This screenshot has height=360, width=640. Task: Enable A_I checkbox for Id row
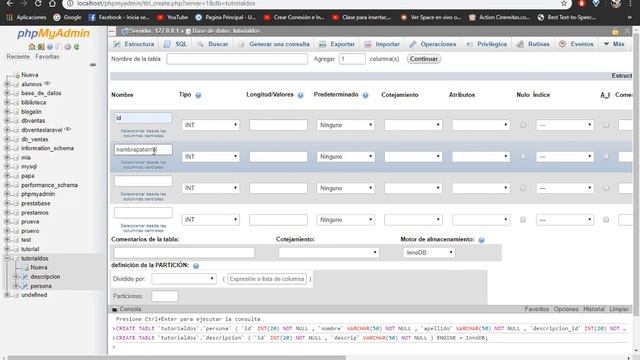click(606, 125)
